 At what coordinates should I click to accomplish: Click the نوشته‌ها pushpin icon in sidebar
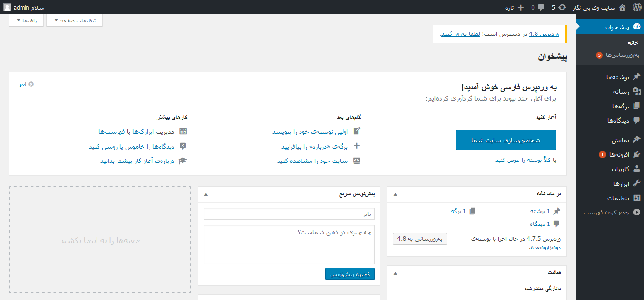point(636,77)
